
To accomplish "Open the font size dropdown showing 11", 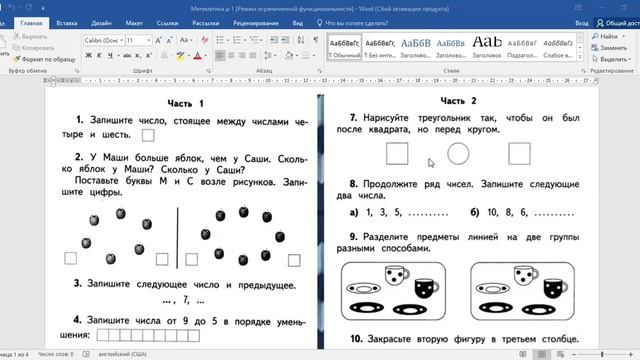I will 148,40.
